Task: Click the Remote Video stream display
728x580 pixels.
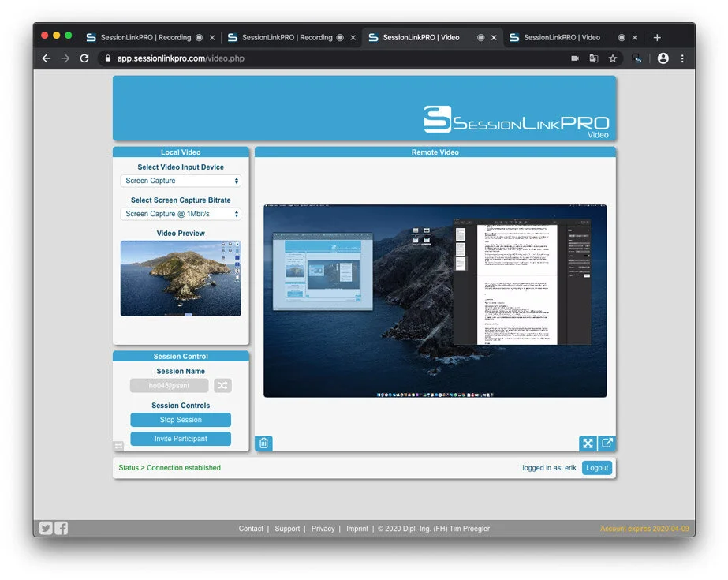Action: (435, 301)
